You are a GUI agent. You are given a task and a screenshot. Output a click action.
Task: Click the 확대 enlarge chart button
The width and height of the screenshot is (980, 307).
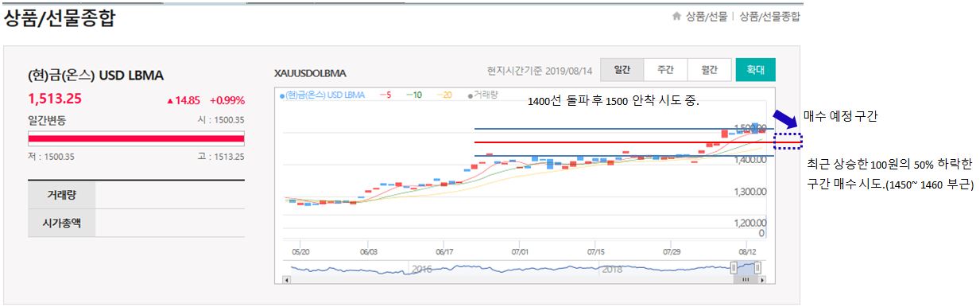point(755,70)
